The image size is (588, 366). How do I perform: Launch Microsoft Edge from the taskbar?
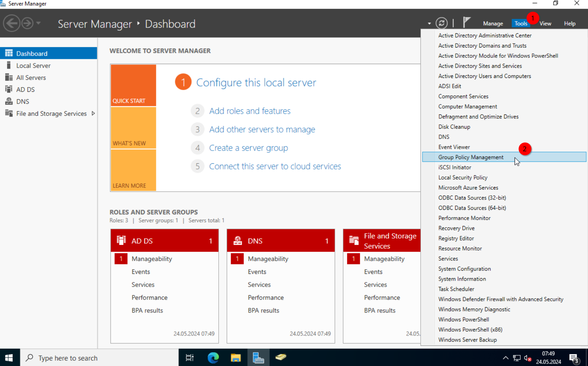[x=213, y=358]
